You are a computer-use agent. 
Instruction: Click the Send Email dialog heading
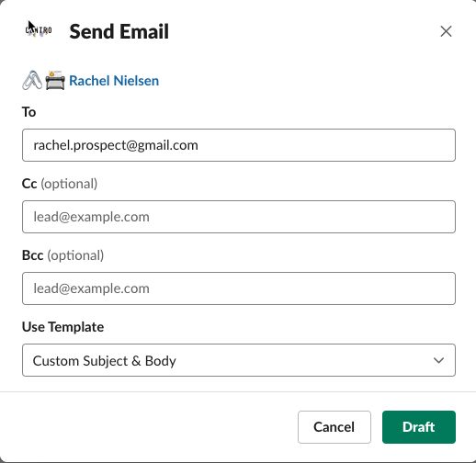tap(119, 31)
